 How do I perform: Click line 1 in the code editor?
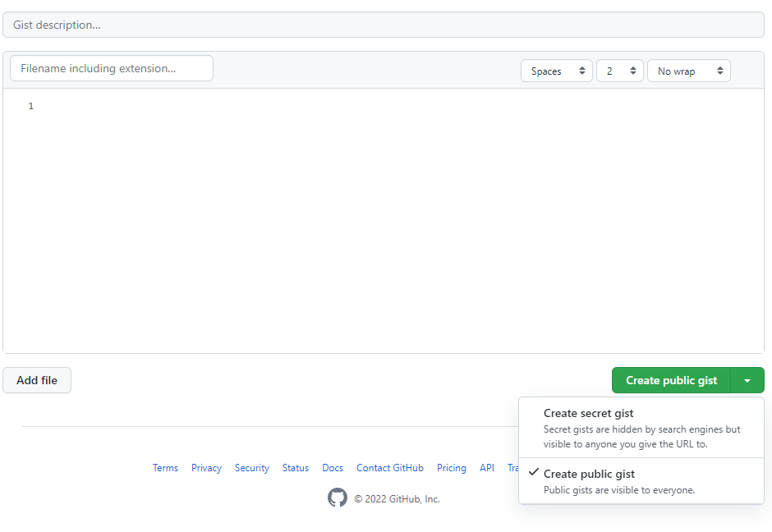pyautogui.click(x=384, y=106)
